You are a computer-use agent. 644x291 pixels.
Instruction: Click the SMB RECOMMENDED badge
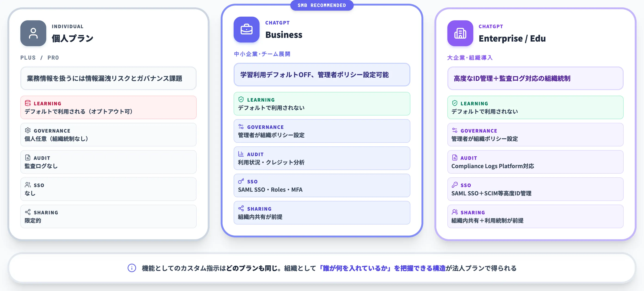click(322, 5)
